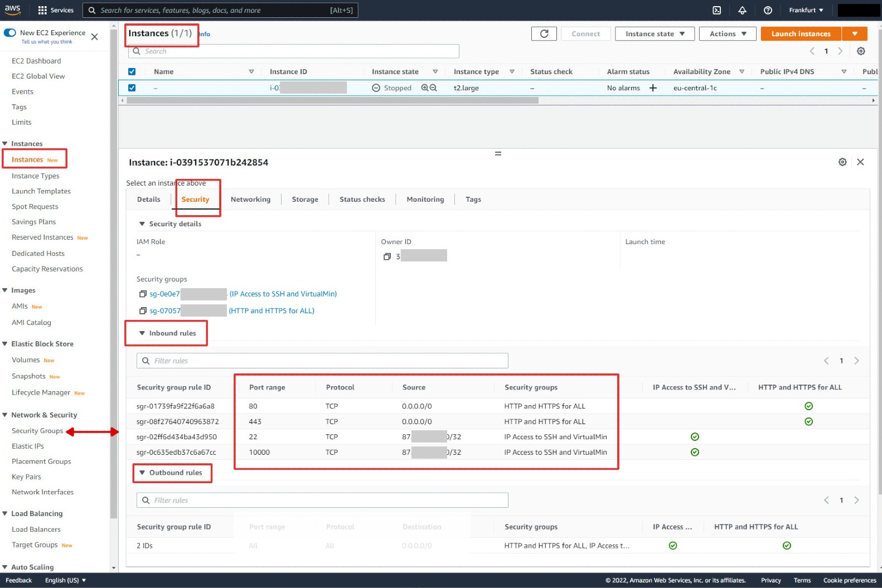
Task: Go to next outbound rules page
Action: pos(856,500)
